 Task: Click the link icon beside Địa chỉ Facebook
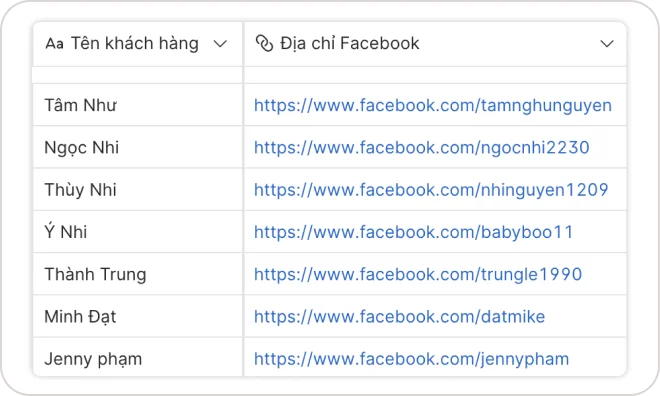(x=264, y=43)
